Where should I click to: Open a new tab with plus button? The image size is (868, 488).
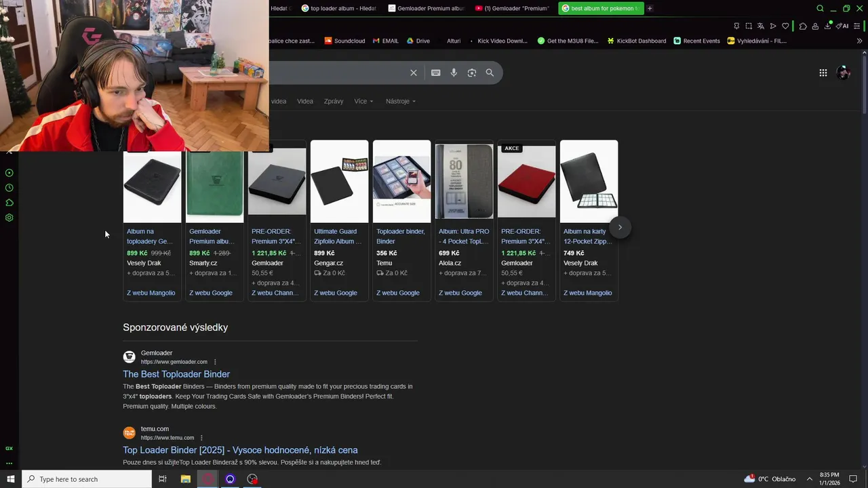650,8
